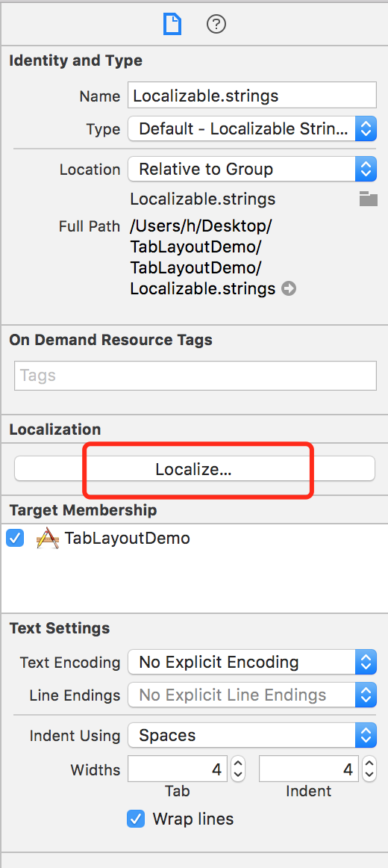Click the Tab width value field
The height and width of the screenshot is (868, 388).
tap(178, 769)
